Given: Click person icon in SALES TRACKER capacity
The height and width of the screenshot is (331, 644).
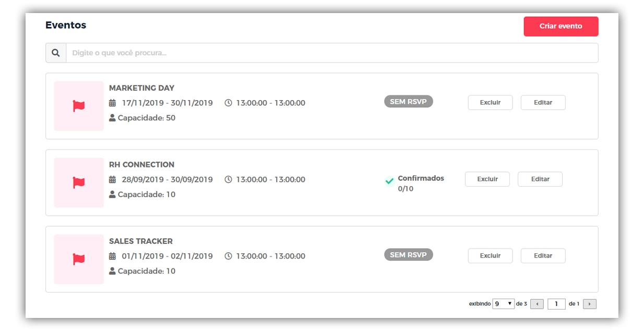Looking at the screenshot, I should tap(112, 271).
